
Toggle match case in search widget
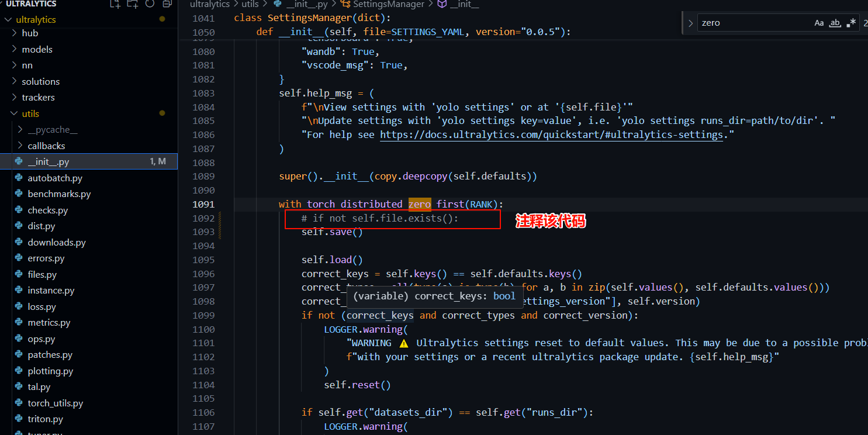(x=819, y=22)
